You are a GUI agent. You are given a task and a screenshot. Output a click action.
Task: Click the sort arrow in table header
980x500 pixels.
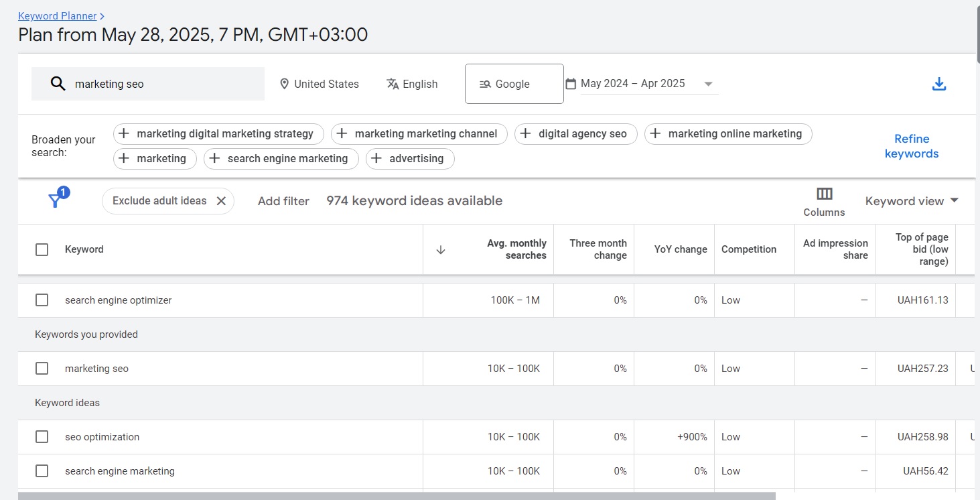440,250
